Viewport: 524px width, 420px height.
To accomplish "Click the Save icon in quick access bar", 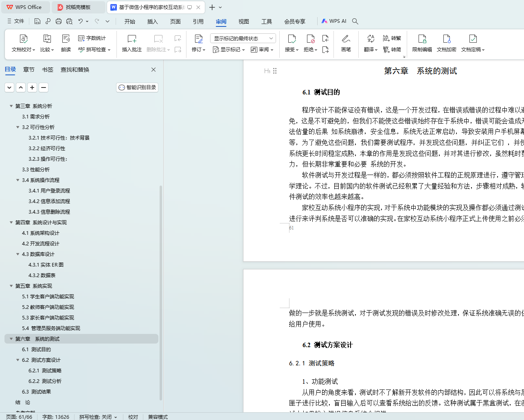I will [x=37, y=21].
